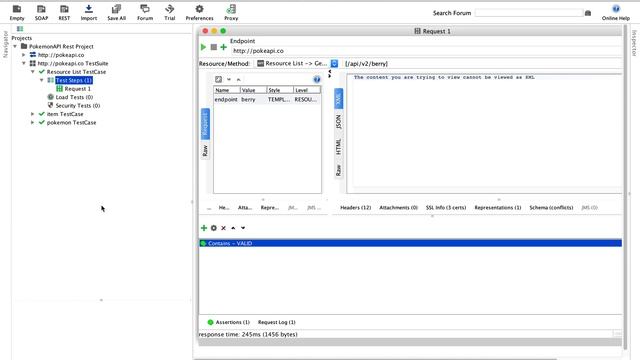Move parameter down arrow in parameters toolbar
The image size is (640, 360).
229,79
